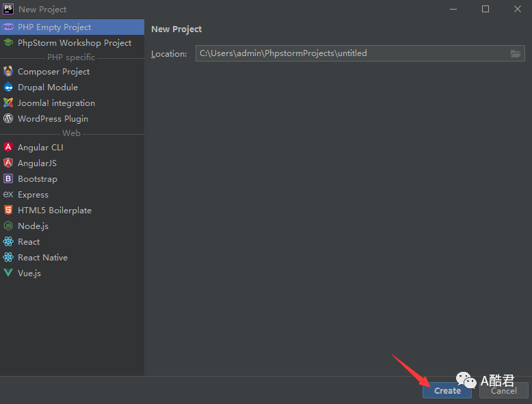The width and height of the screenshot is (532, 404).
Task: Maximize the New Project window
Action: [486, 9]
